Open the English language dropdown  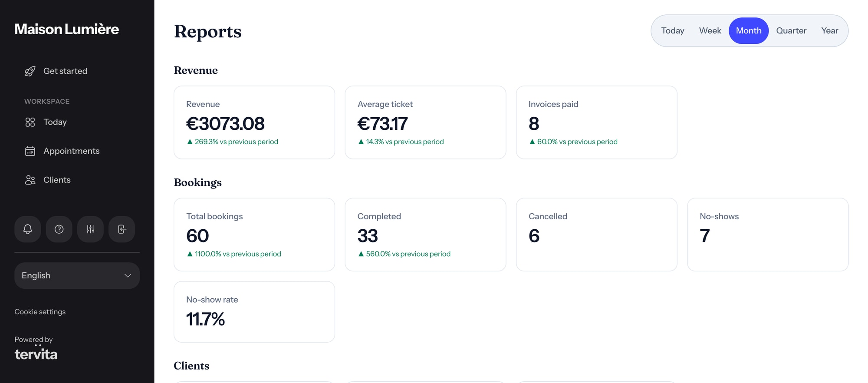(77, 276)
